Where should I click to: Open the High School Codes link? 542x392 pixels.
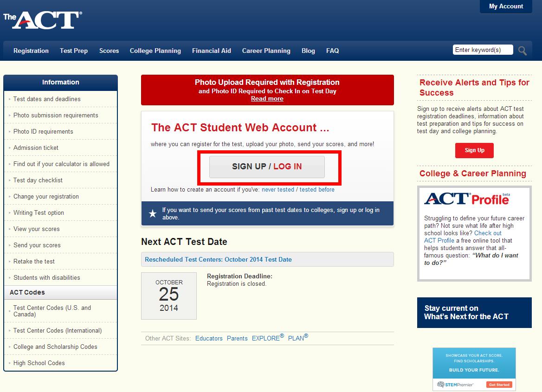(x=39, y=363)
